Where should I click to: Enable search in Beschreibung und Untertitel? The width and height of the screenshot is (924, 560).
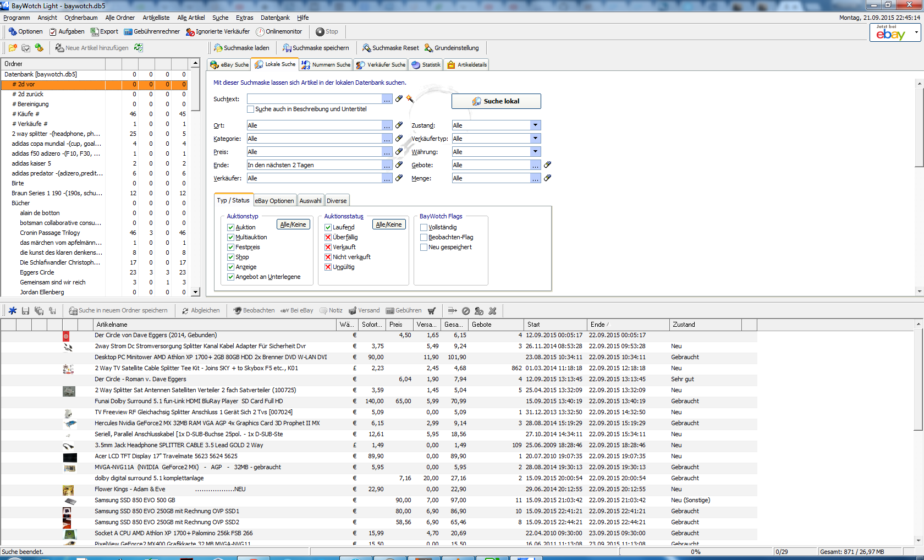click(251, 109)
